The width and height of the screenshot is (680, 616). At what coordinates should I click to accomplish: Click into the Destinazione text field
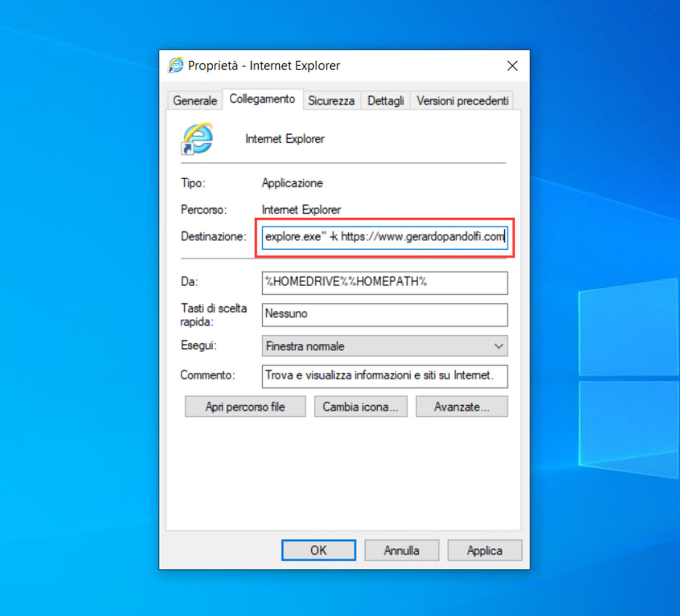tap(384, 237)
